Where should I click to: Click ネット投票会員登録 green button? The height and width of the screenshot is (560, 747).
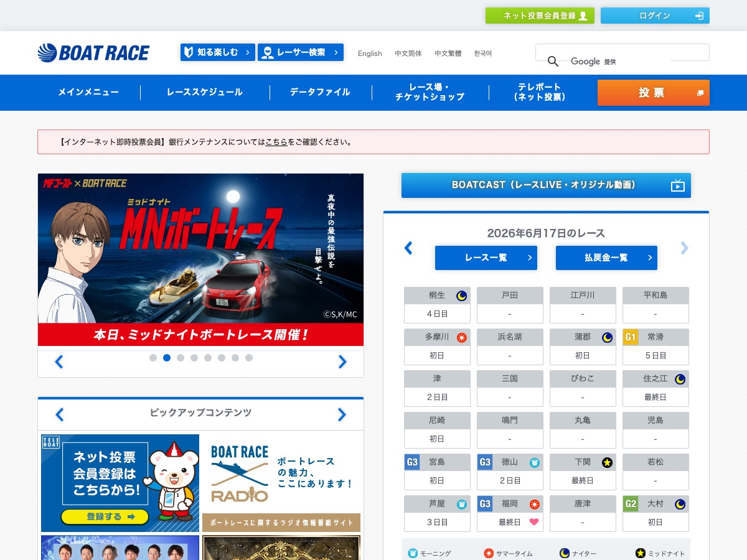tap(540, 16)
